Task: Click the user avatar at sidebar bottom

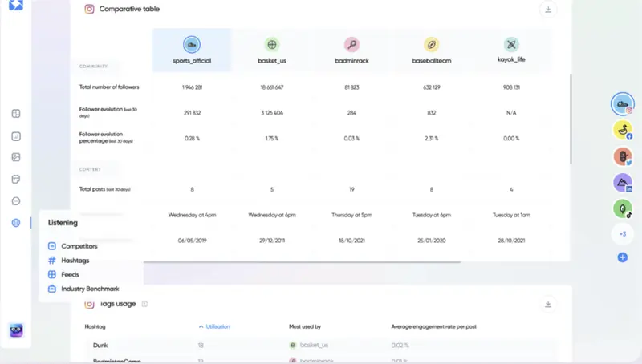Action: (x=16, y=330)
